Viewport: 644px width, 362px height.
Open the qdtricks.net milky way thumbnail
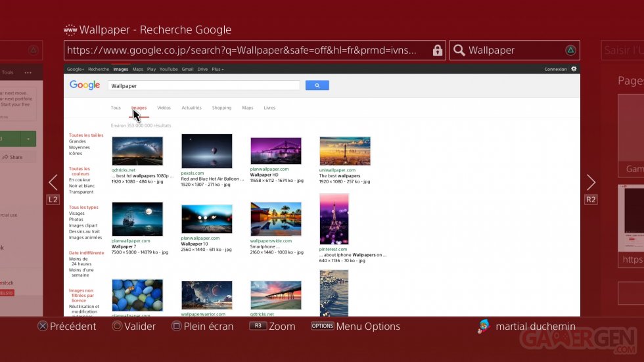pyautogui.click(x=137, y=151)
